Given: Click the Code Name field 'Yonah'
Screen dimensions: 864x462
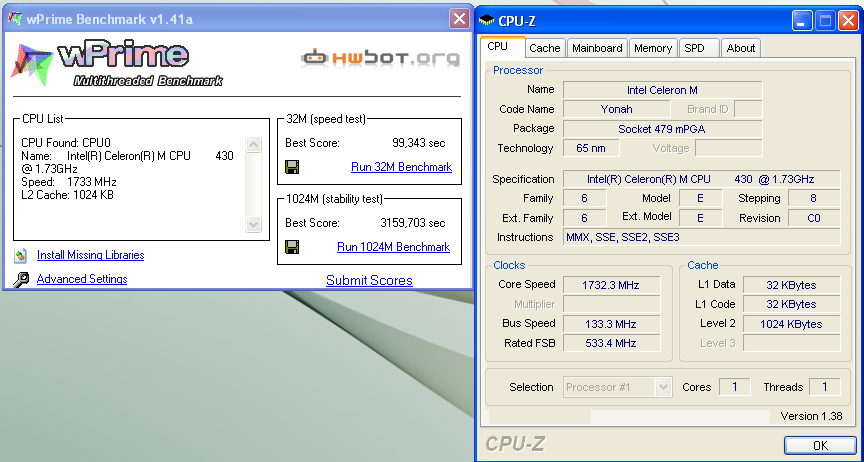Looking at the screenshot, I should tap(617, 109).
